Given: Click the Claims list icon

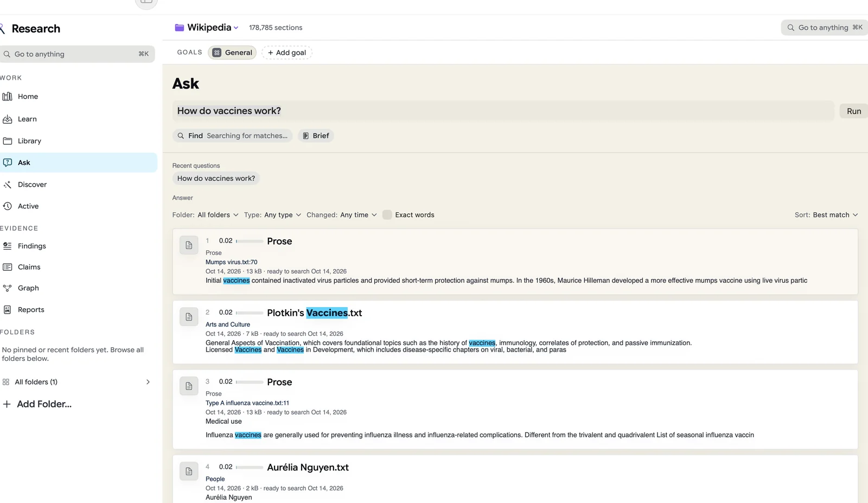Looking at the screenshot, I should click(x=8, y=267).
